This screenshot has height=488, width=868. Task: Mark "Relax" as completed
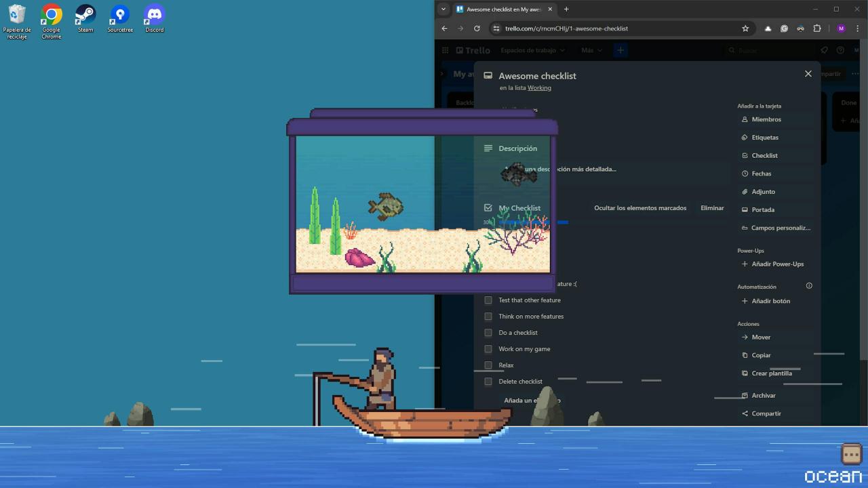pyautogui.click(x=488, y=365)
